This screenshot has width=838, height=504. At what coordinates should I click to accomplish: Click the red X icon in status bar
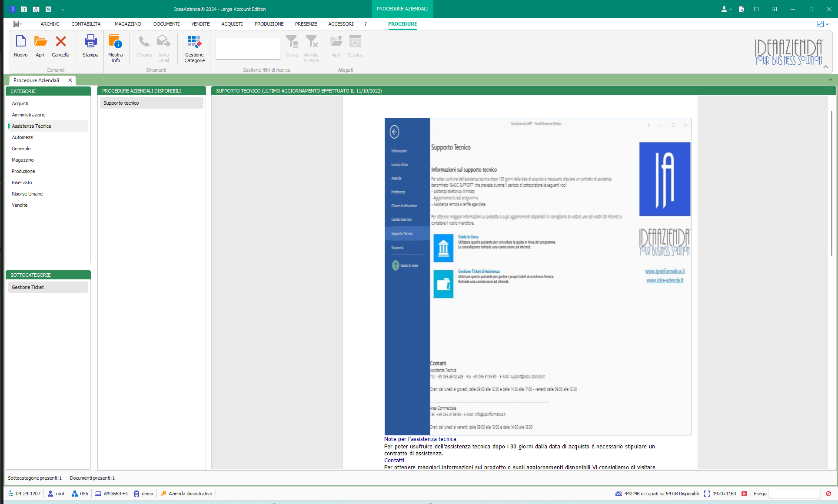744,494
